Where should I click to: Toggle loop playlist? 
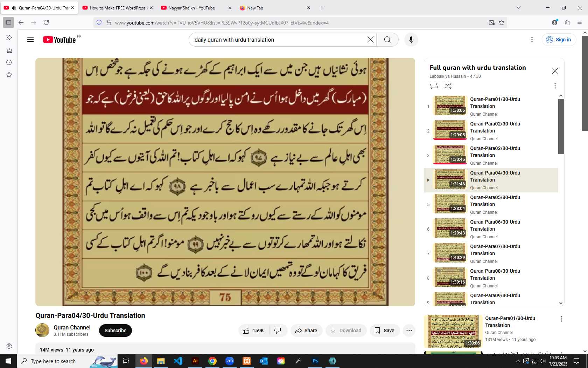[x=434, y=86]
